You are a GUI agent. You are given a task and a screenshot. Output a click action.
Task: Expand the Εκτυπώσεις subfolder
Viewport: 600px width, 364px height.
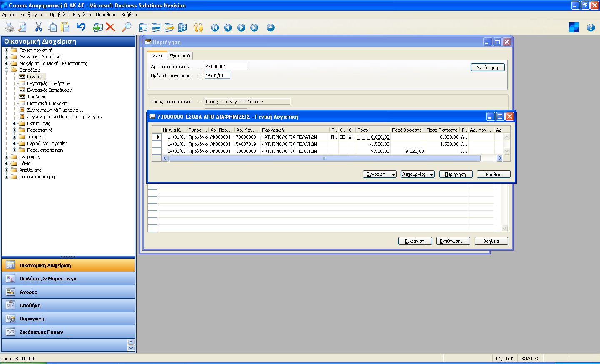click(x=15, y=123)
